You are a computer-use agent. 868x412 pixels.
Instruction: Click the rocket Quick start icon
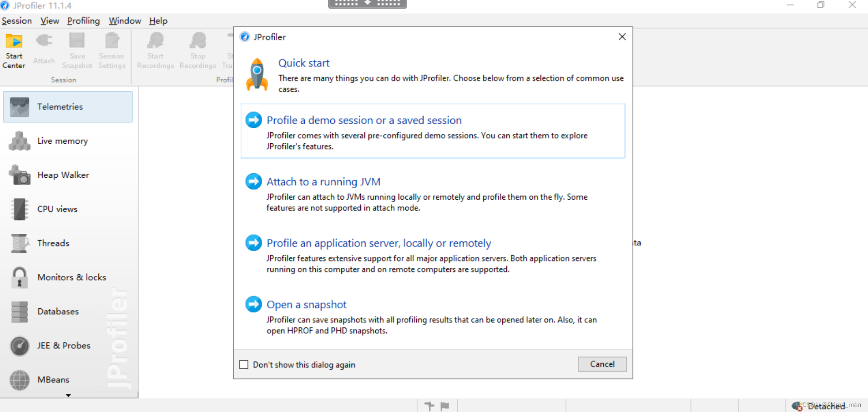pos(257,75)
